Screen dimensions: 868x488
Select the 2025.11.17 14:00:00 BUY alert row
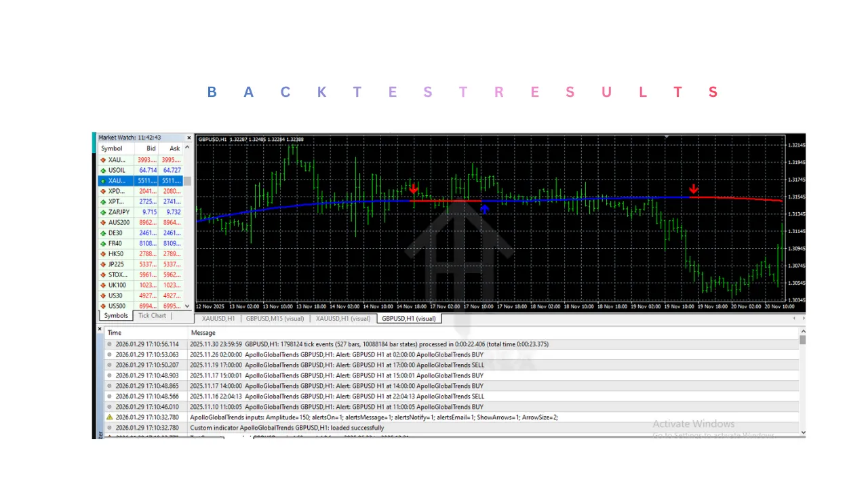point(452,386)
